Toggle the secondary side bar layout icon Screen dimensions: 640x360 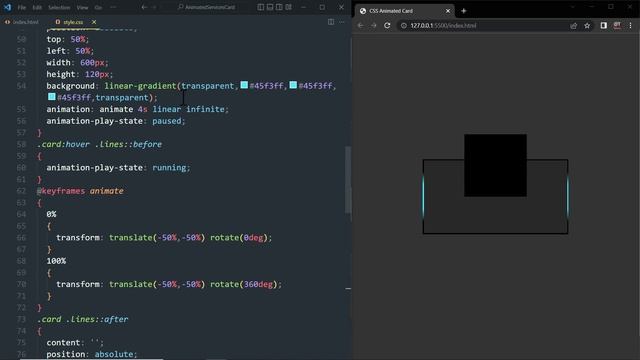(279, 7)
